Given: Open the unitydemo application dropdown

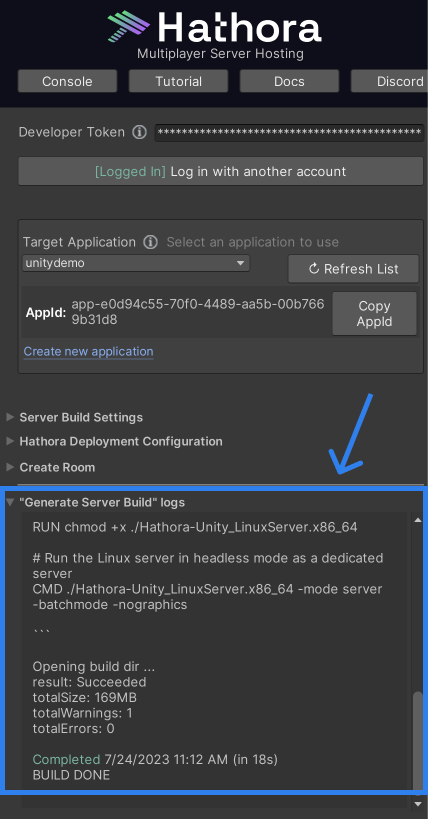Looking at the screenshot, I should coord(136,263).
